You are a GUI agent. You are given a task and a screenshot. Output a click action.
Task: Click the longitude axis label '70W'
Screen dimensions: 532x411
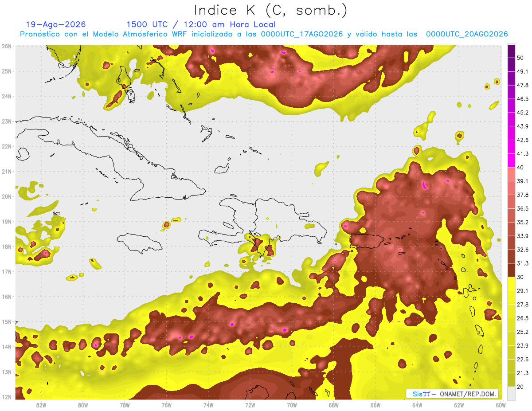(291, 405)
